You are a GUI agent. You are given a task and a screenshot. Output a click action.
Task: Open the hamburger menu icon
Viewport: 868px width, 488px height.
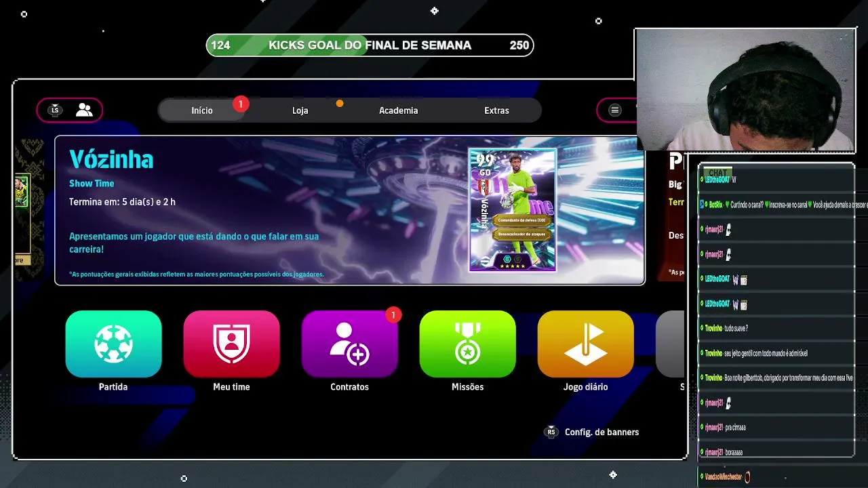pos(615,110)
